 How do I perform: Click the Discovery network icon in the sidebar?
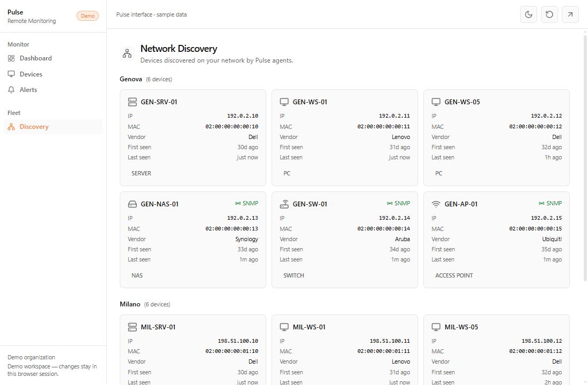[x=11, y=127]
